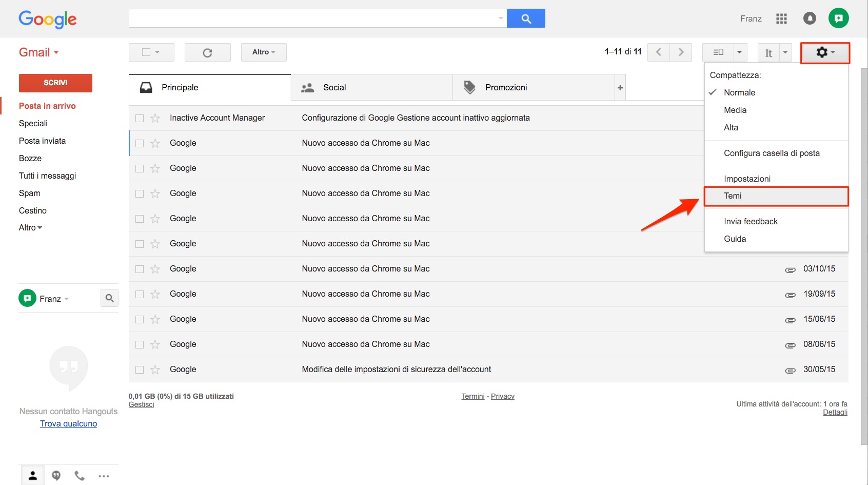Star the message dated 19/09/15
The image size is (868, 485).
point(155,294)
